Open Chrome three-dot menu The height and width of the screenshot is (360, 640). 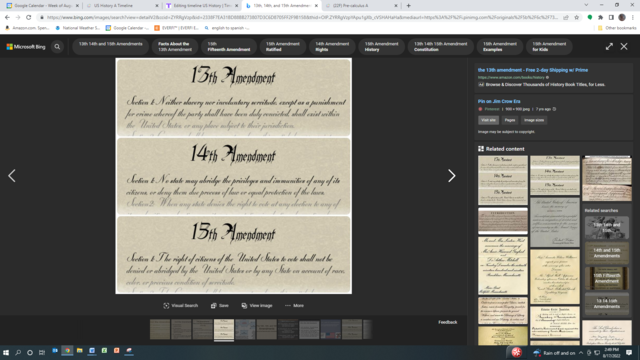pyautogui.click(x=633, y=17)
